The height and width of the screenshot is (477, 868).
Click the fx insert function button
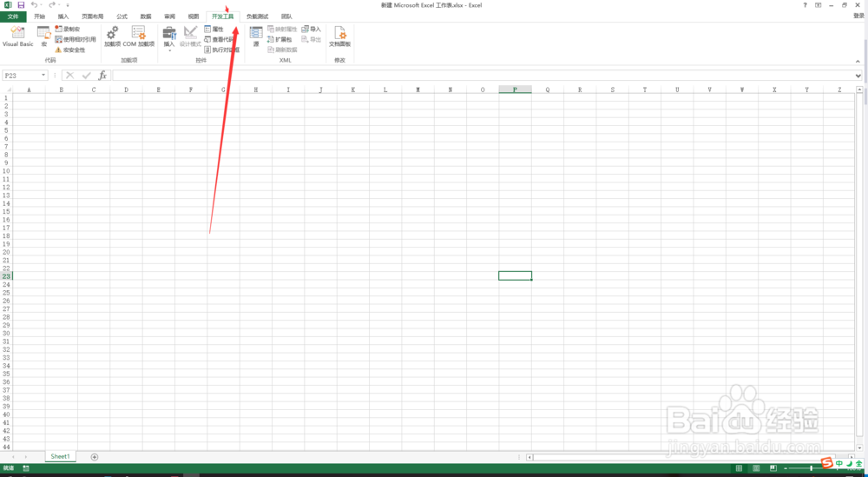(x=102, y=76)
